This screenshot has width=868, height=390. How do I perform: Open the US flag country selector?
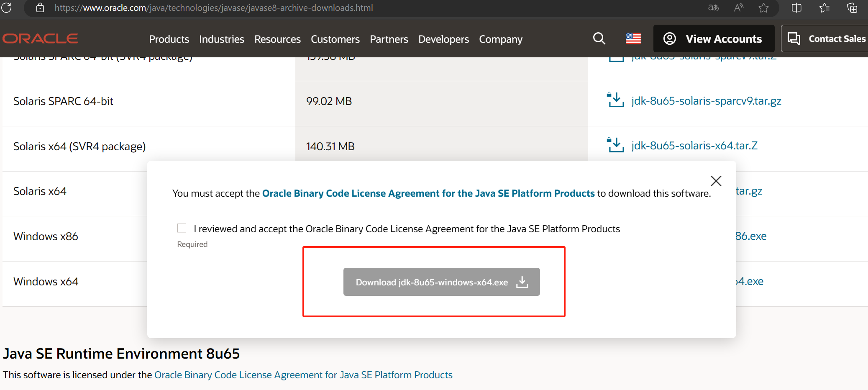click(633, 38)
